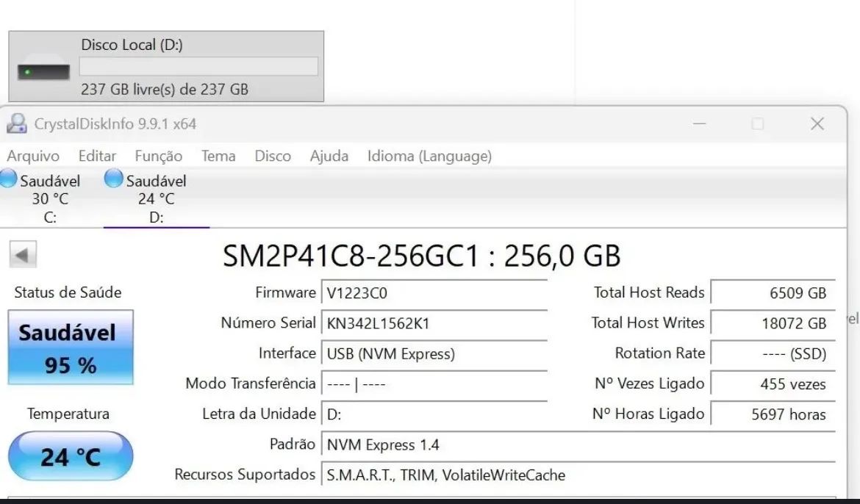Click the Interface field USB (NVM Express)

[x=434, y=353]
